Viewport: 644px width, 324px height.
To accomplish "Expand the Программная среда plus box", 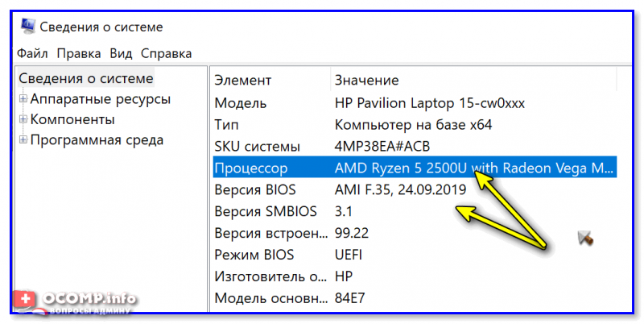I will [23, 139].
